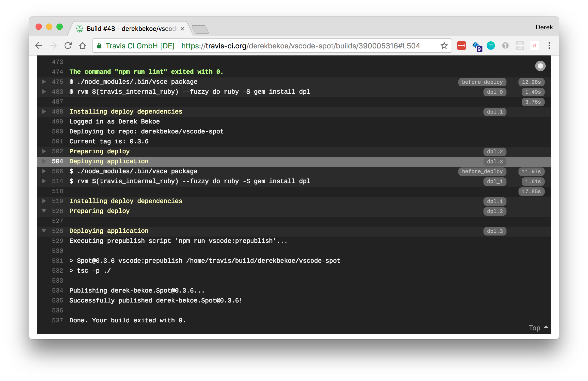Click the dpl.3 label on line 504
The height and width of the screenshot is (381, 588).
point(495,161)
